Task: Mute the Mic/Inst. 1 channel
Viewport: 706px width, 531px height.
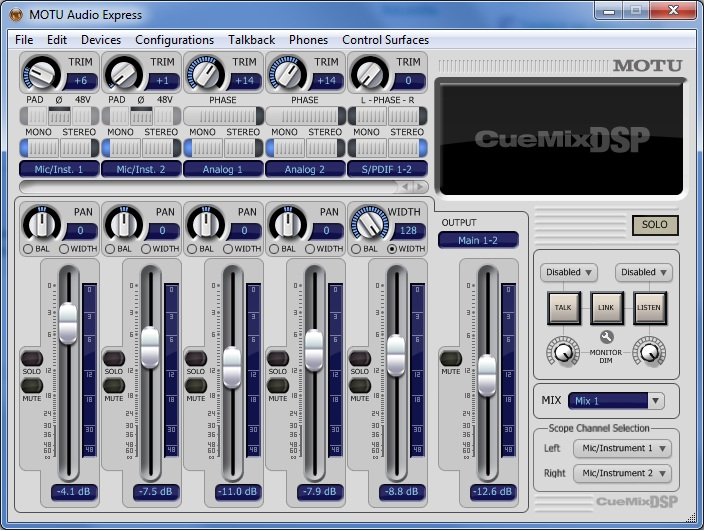Action: [x=32, y=386]
